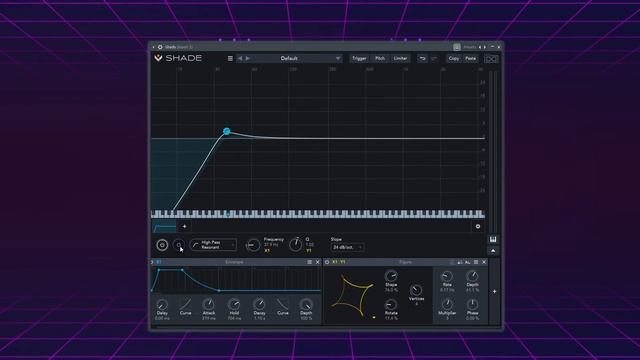Collapse the modulators panel arrow

(493, 251)
